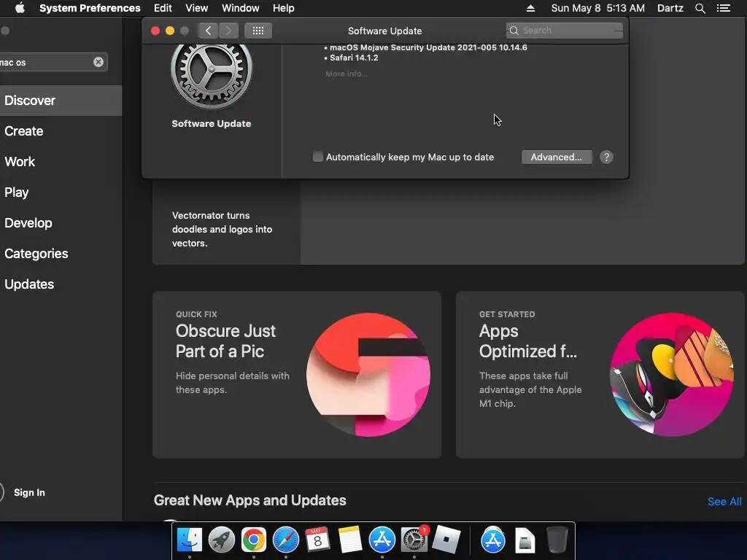This screenshot has width=747, height=560.
Task: Enable Automatically keep my Mac up to date
Action: (318, 157)
